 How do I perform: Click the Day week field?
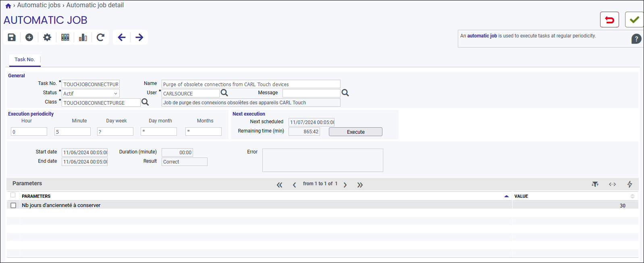click(x=115, y=132)
